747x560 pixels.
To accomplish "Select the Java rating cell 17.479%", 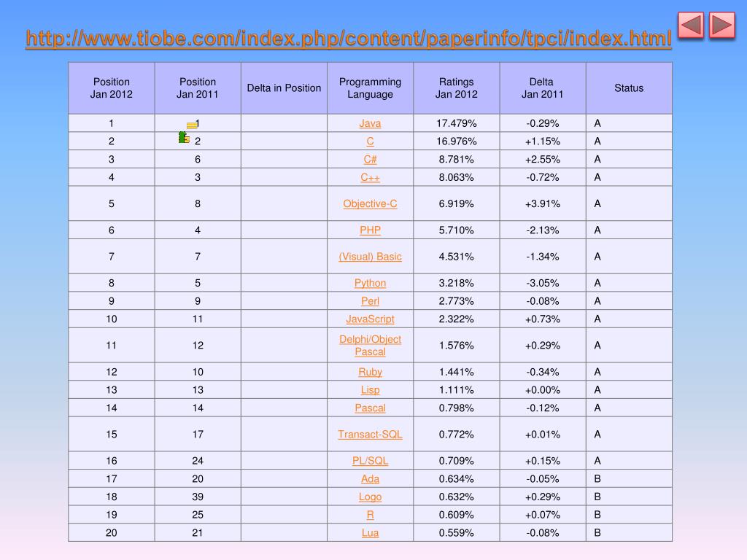I will [x=457, y=123].
